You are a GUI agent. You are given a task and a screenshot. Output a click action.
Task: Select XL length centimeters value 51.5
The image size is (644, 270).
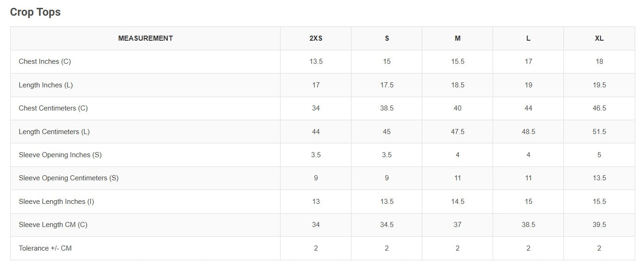point(599,132)
